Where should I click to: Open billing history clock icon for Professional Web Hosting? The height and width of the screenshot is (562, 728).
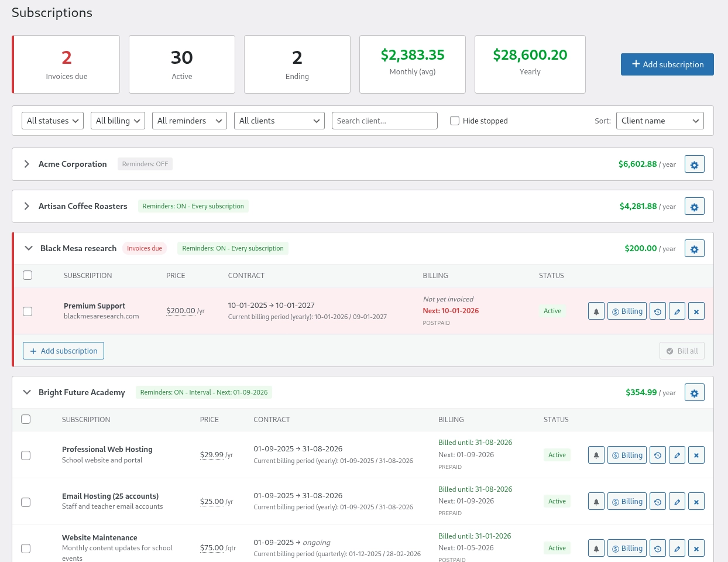[657, 455]
